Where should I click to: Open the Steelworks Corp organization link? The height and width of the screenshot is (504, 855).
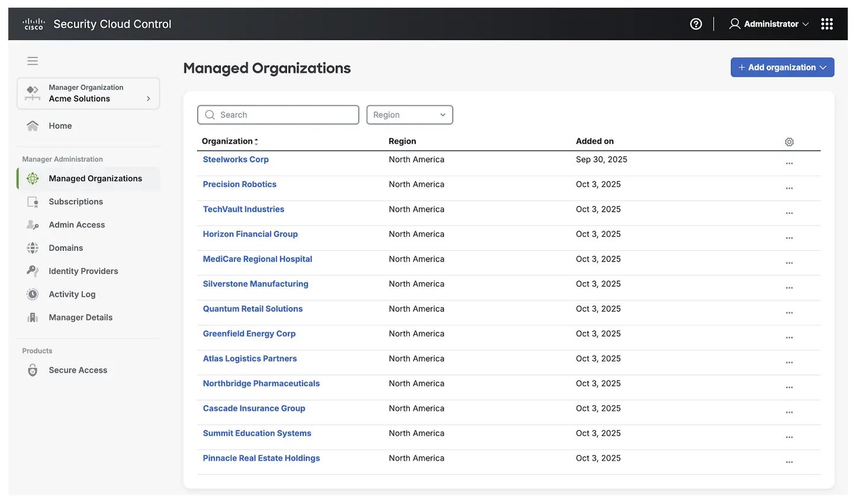(x=236, y=159)
